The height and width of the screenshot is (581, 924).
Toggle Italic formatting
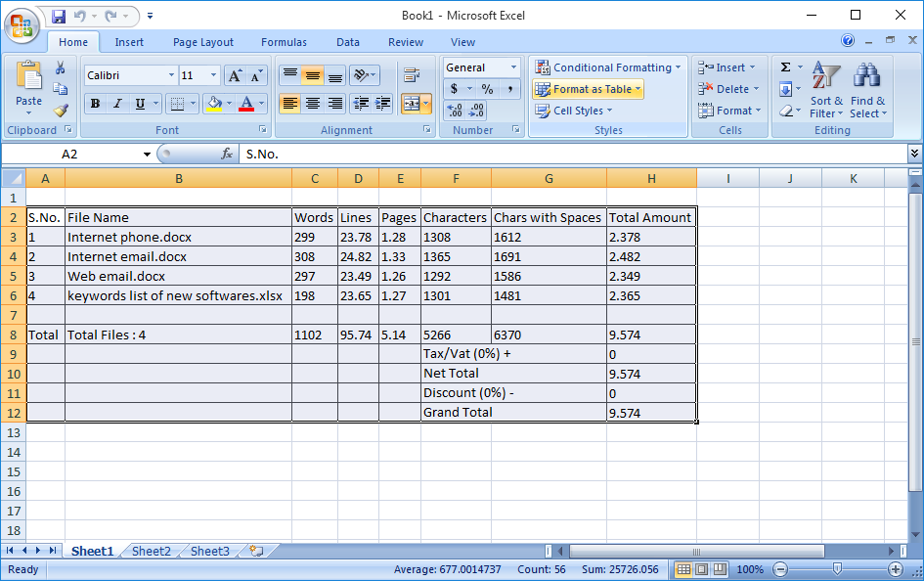click(x=117, y=104)
